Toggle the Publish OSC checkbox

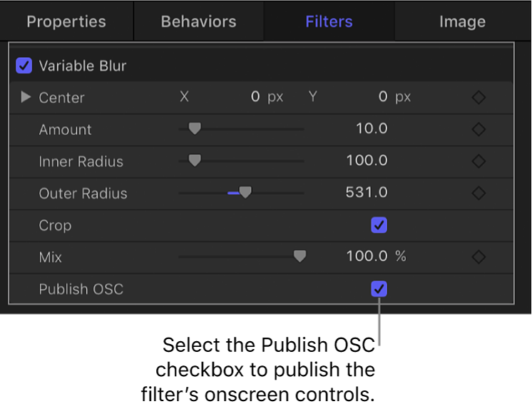(379, 289)
